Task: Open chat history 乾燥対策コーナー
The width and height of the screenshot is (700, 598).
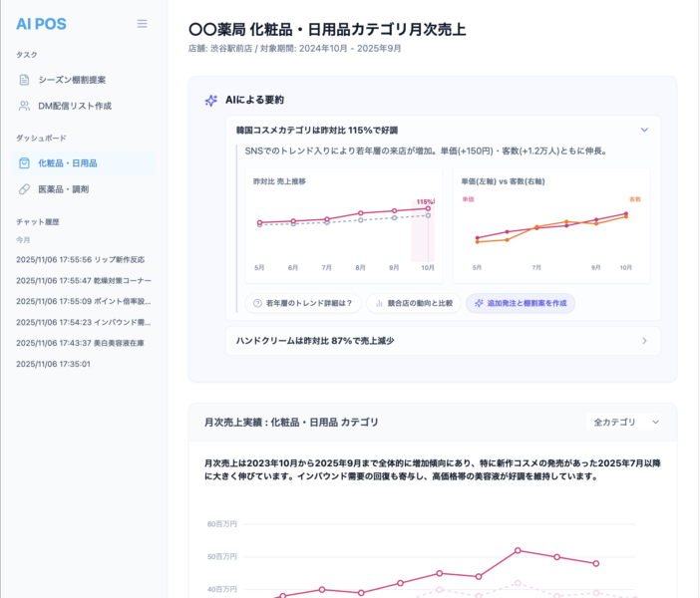Action: tap(84, 280)
